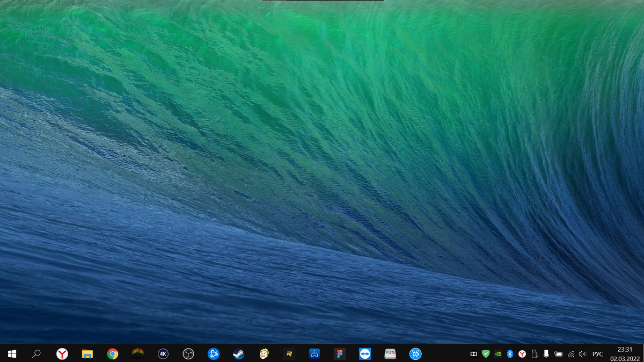
Task: Launch Steam from the taskbar
Action: click(239, 354)
